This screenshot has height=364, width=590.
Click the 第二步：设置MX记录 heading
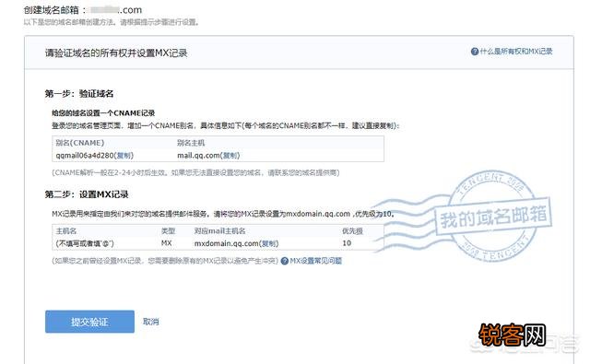click(x=87, y=194)
